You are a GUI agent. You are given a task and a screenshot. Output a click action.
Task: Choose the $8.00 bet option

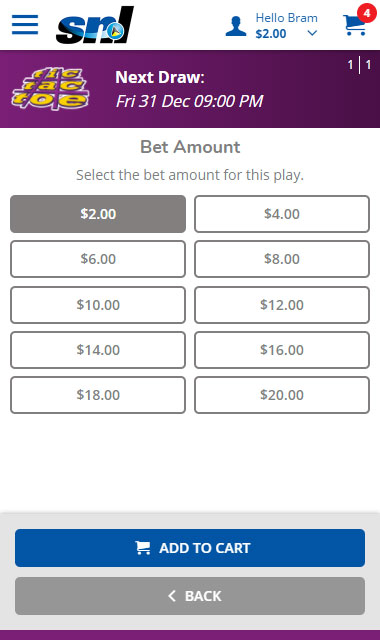[282, 259]
